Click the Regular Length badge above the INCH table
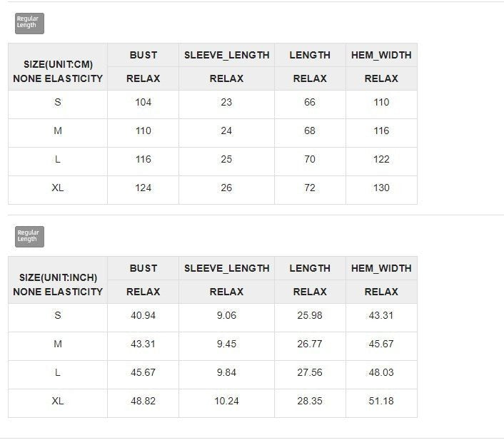This screenshot has width=504, height=445. [x=29, y=237]
